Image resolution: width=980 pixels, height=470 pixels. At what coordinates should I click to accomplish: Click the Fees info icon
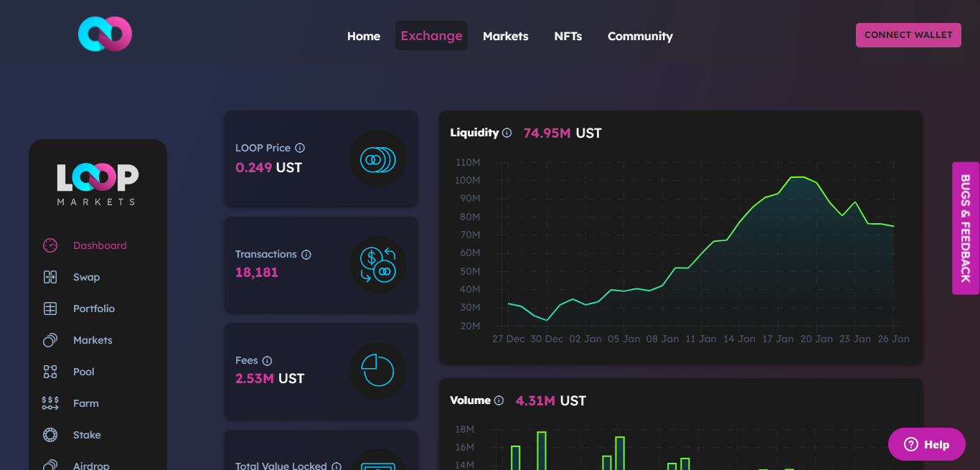(267, 361)
